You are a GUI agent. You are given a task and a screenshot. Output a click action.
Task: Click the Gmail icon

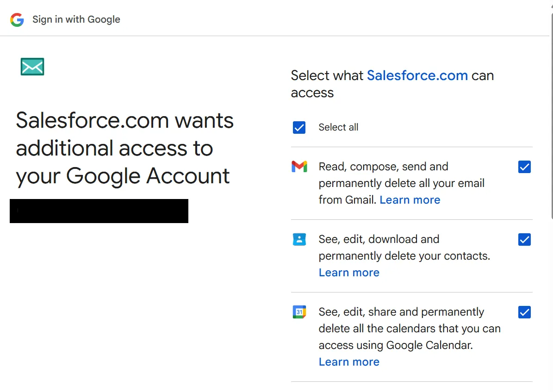[299, 167]
